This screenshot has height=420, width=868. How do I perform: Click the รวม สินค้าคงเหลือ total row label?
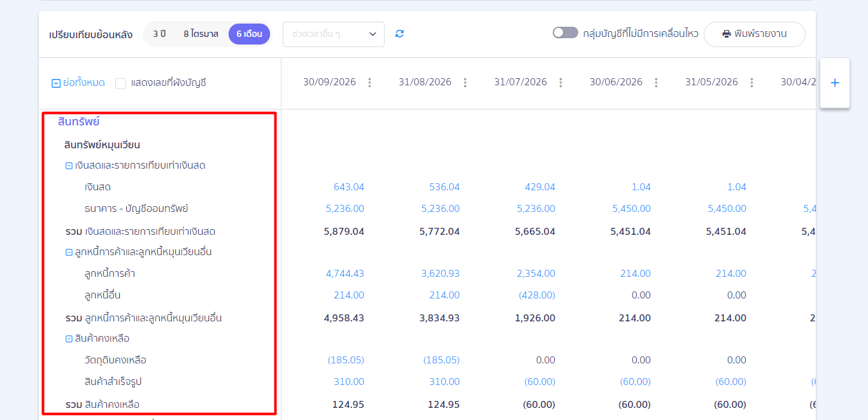[103, 405]
